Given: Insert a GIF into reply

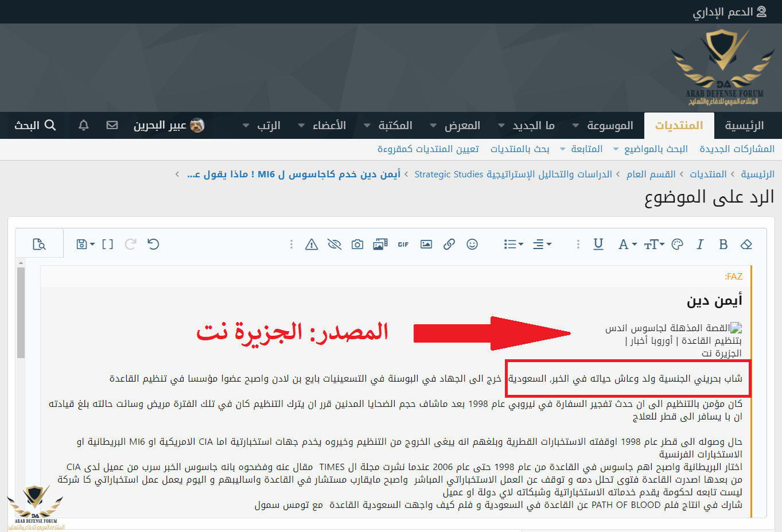Looking at the screenshot, I should (x=403, y=244).
